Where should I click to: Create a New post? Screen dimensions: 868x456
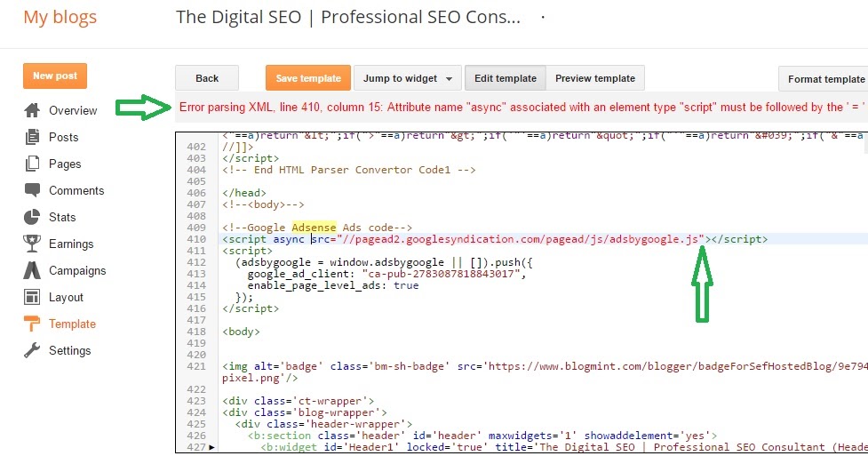55,76
